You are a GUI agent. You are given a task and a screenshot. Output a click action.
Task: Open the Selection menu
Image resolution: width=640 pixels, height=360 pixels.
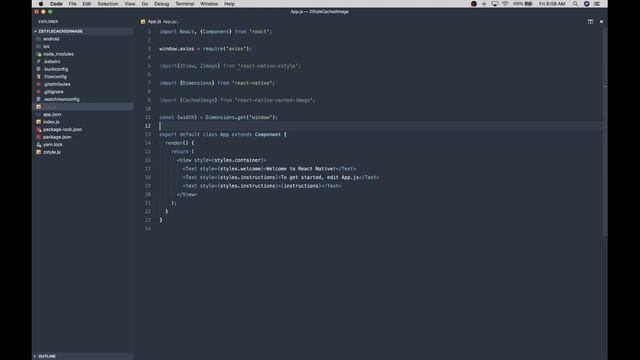[107, 4]
